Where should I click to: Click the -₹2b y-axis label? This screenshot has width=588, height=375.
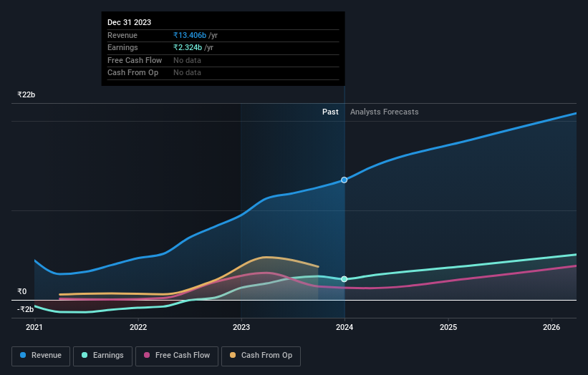tap(25, 309)
